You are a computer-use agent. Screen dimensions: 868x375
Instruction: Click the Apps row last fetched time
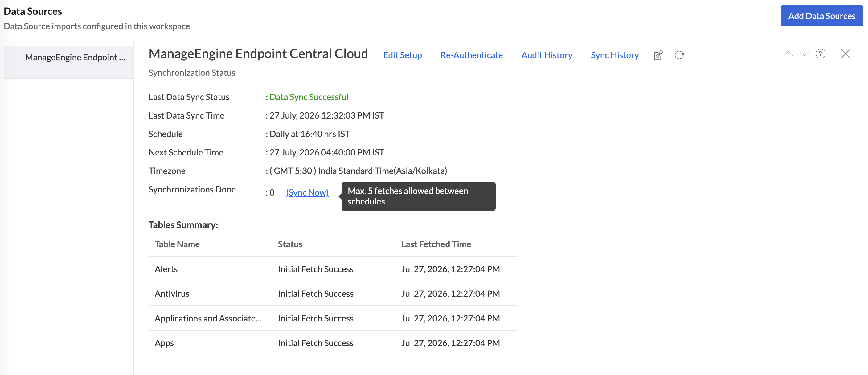(451, 343)
